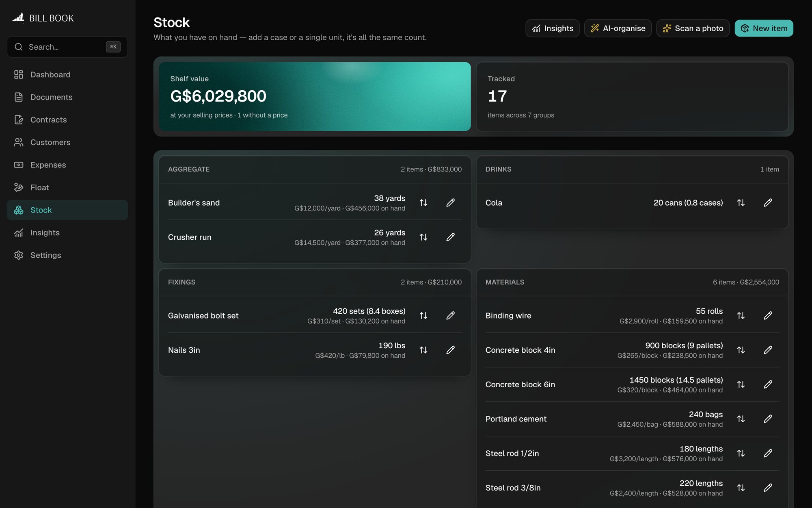
Task: Select Stock in the sidebar
Action: pos(67,210)
